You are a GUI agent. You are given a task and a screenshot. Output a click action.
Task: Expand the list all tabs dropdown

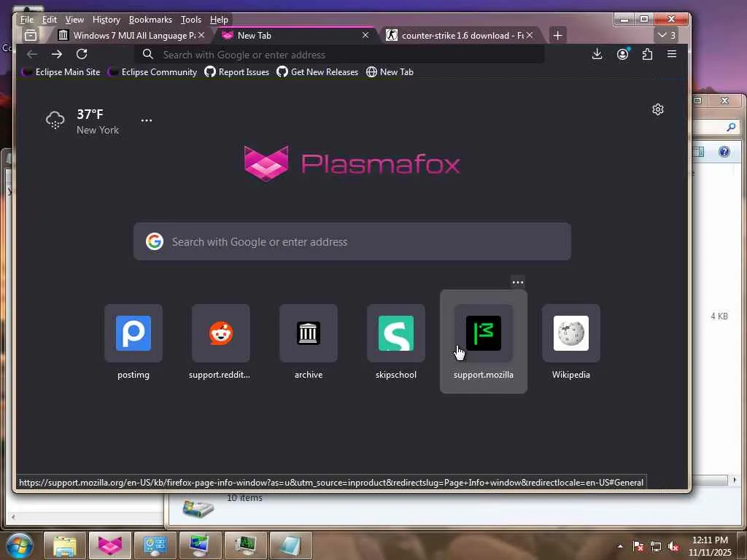[x=667, y=35]
